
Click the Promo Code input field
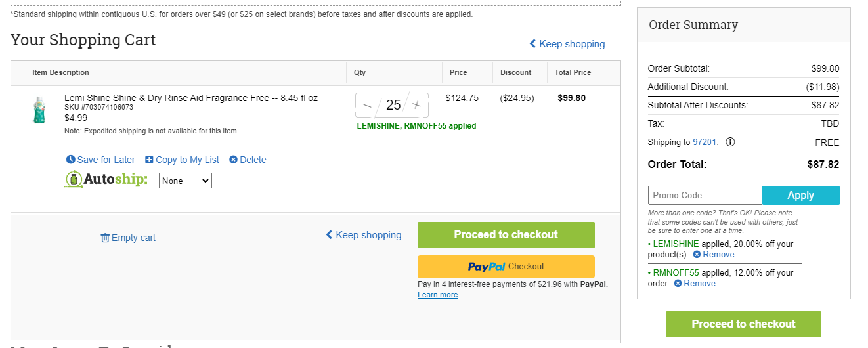click(x=705, y=196)
